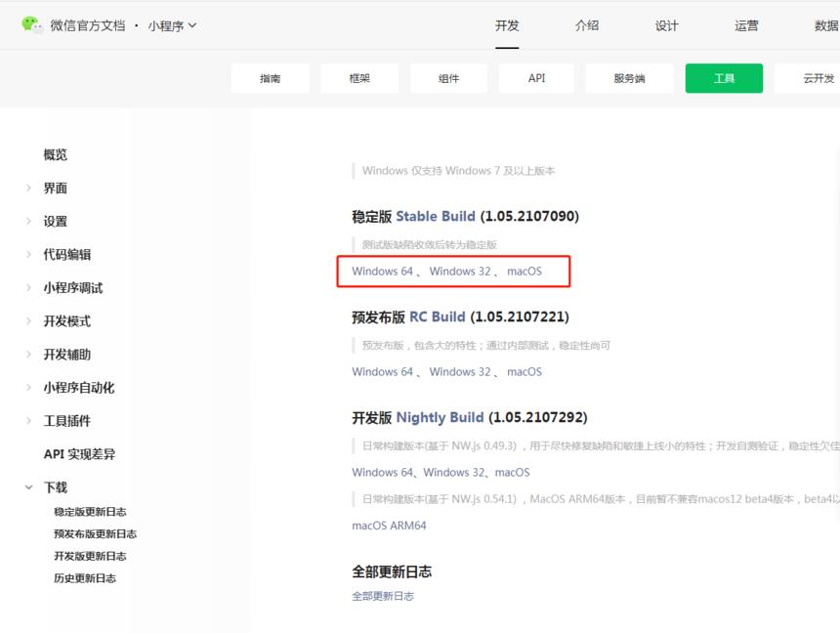
Task: Open the 云开发 tab
Action: click(817, 78)
